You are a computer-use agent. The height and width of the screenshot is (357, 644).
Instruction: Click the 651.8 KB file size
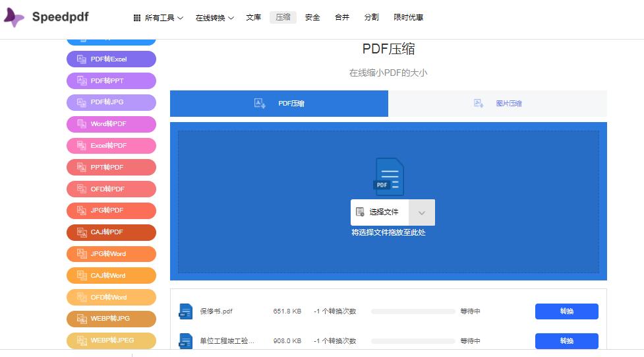287,311
